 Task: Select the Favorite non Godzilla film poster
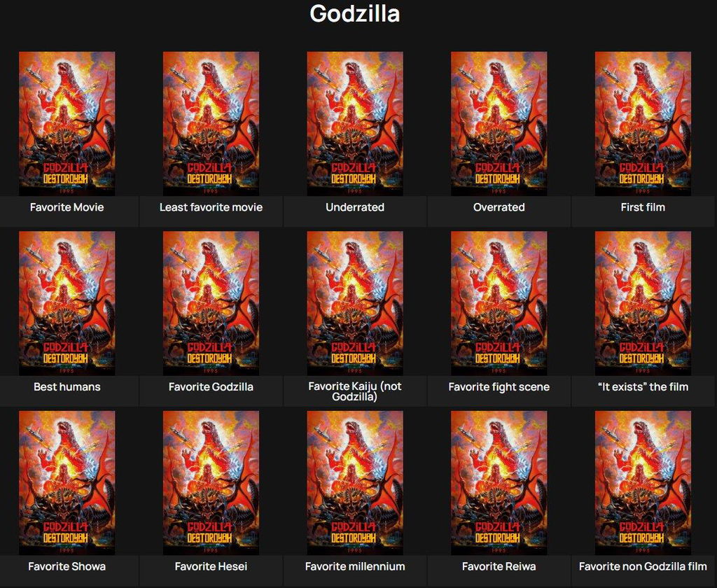coord(643,483)
